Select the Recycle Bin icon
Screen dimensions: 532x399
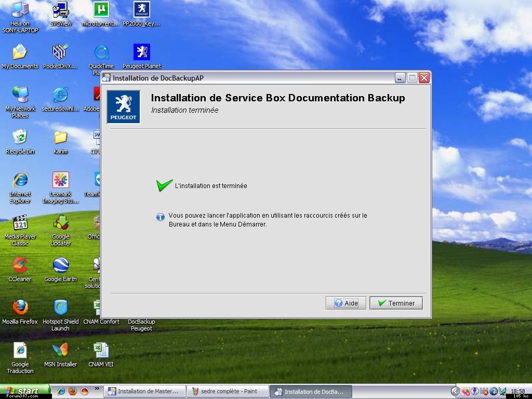pos(20,142)
